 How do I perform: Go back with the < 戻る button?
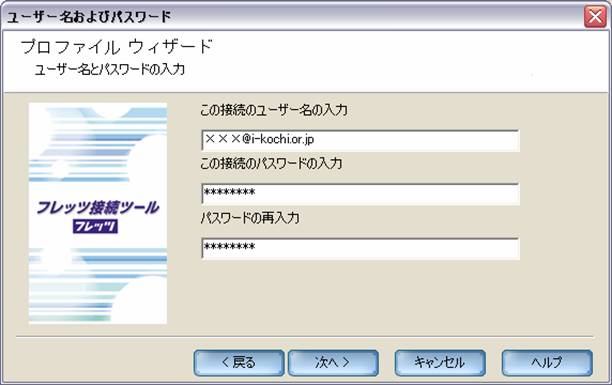239,363
